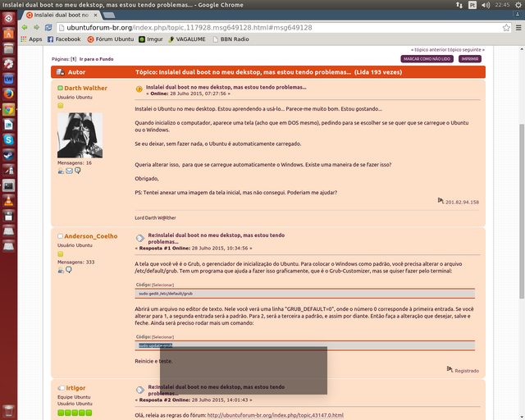Launch Skype from the launcher

click(9, 139)
